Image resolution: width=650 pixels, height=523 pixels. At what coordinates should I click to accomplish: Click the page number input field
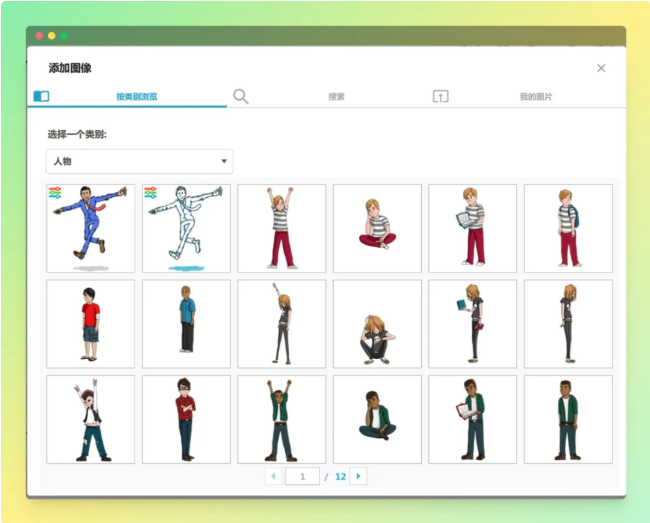pos(302,476)
